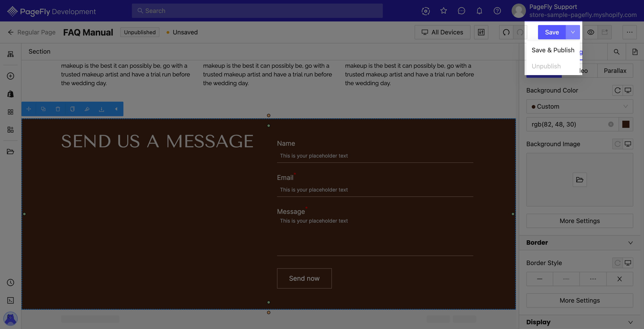
Task: Click the rgb(82, 48, 30) color field
Action: [572, 124]
